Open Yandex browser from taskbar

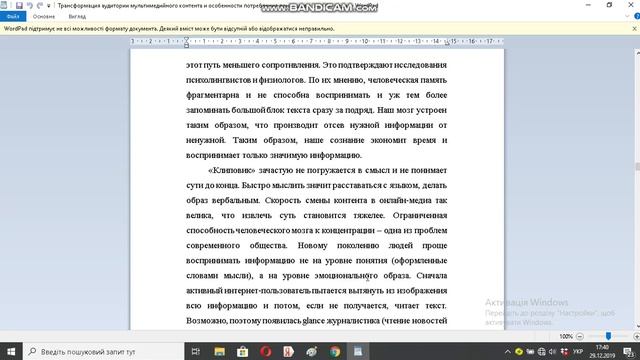pos(289,351)
